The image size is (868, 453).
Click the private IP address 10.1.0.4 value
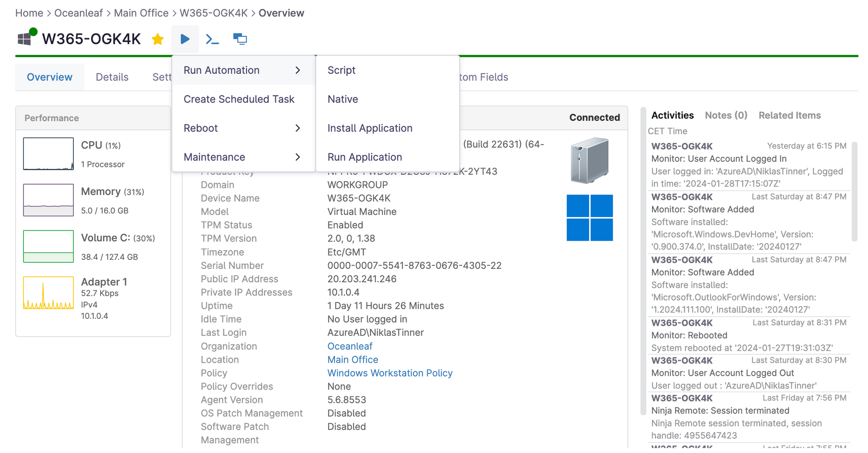343,292
